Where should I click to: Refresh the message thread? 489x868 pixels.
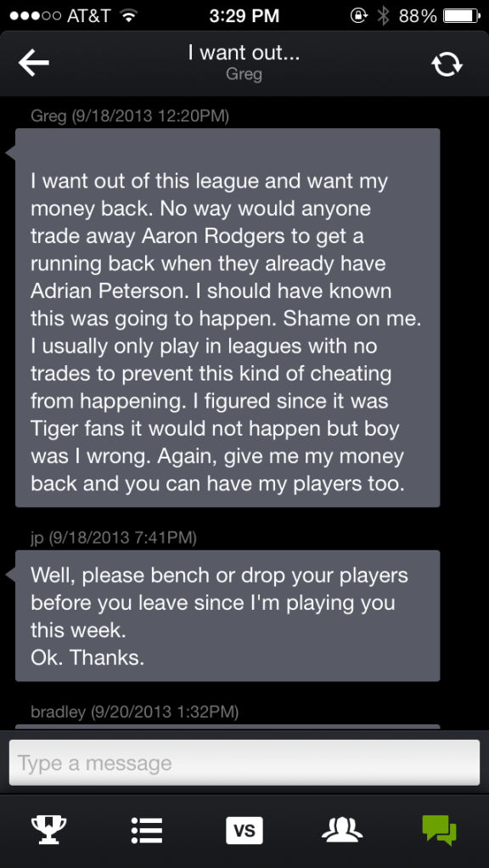[447, 65]
